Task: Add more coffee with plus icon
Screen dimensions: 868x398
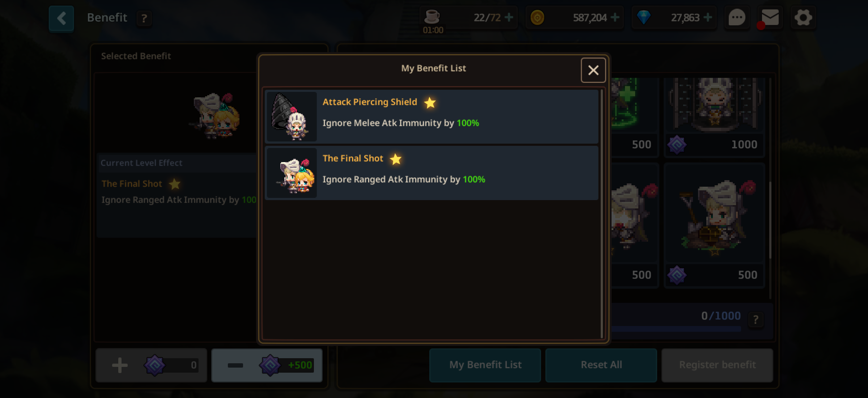Action: pos(509,17)
